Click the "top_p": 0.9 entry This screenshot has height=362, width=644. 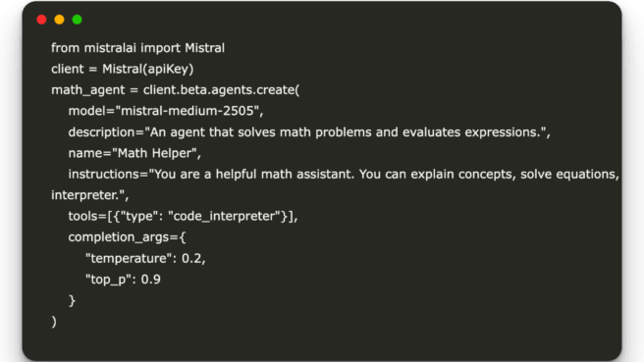[x=123, y=280]
